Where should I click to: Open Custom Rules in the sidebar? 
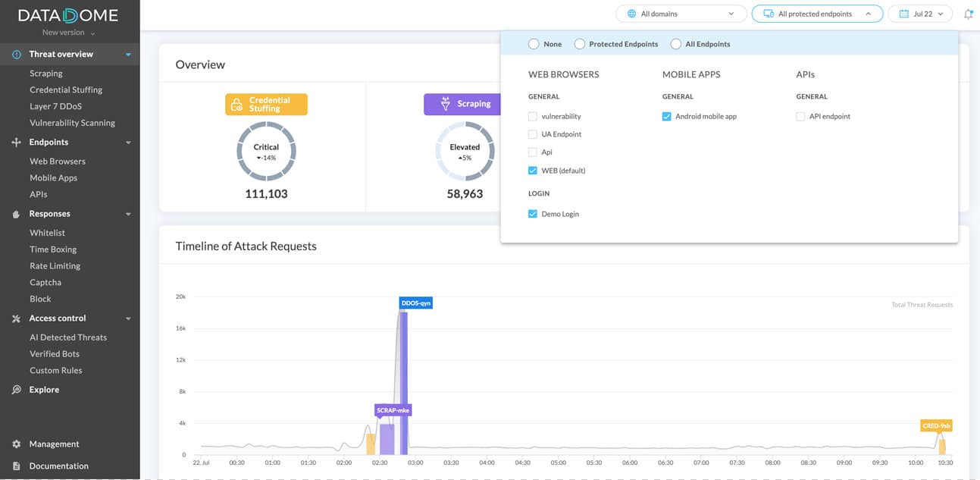tap(56, 371)
